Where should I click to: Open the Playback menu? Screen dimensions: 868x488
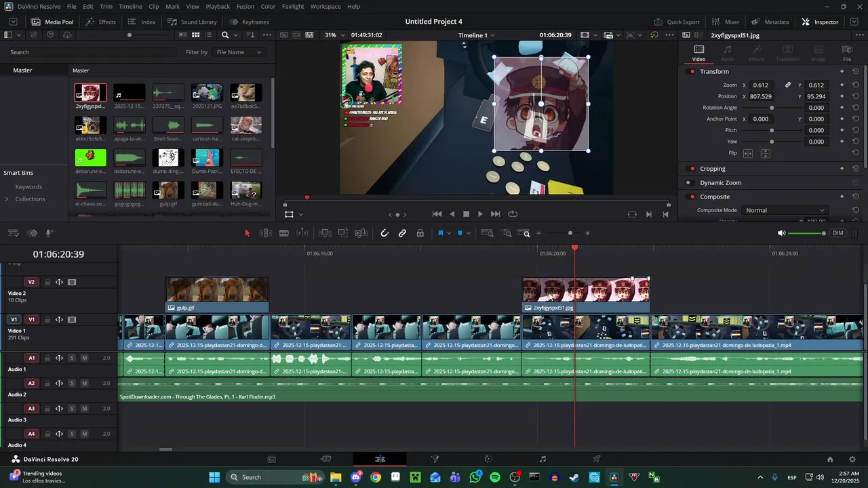click(x=218, y=6)
